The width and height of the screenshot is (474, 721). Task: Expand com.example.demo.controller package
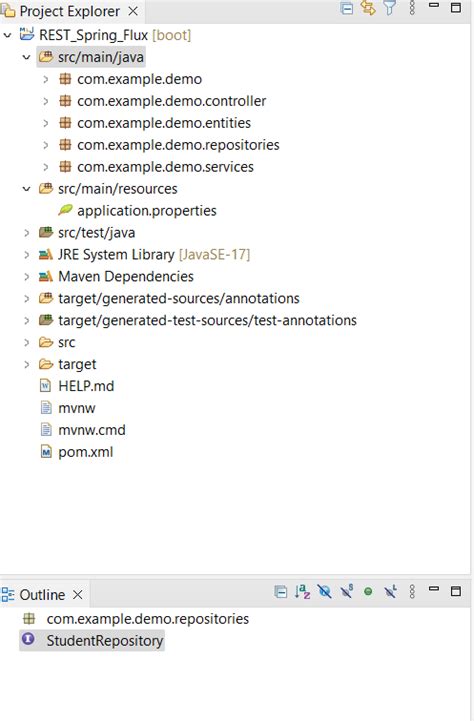pos(46,101)
